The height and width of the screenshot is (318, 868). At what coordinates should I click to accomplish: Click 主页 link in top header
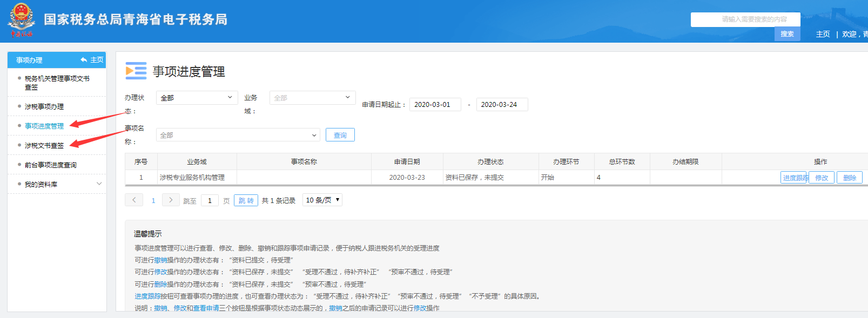point(823,34)
